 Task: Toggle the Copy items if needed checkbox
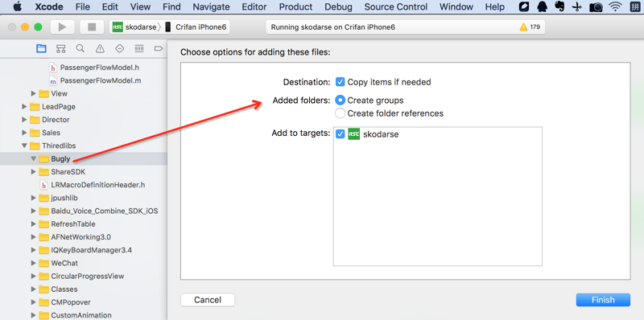click(x=340, y=82)
